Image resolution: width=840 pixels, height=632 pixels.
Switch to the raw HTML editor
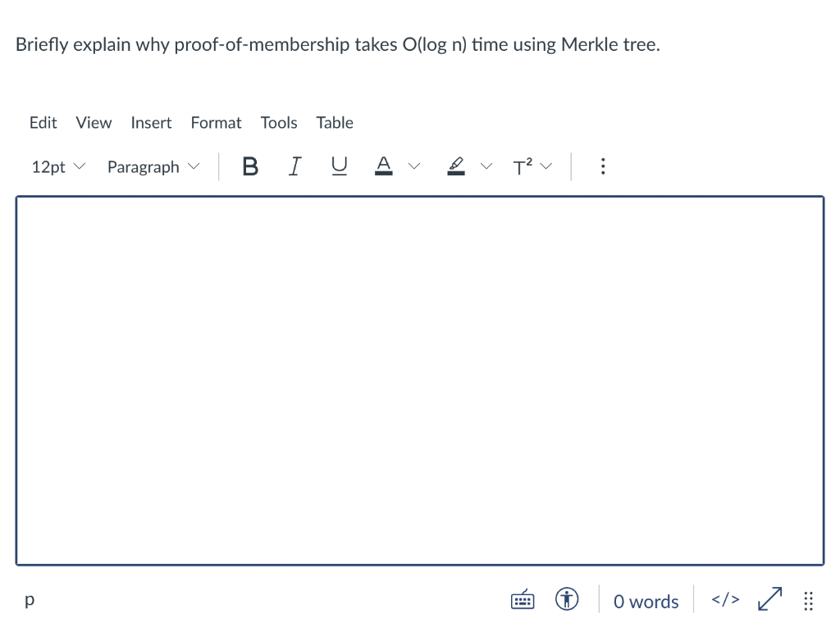pos(725,599)
